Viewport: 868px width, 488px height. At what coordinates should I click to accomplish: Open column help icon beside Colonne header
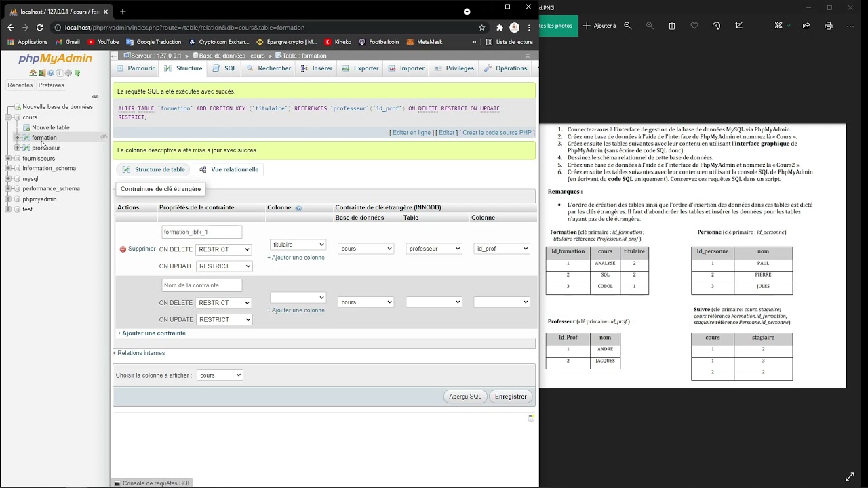pyautogui.click(x=298, y=208)
